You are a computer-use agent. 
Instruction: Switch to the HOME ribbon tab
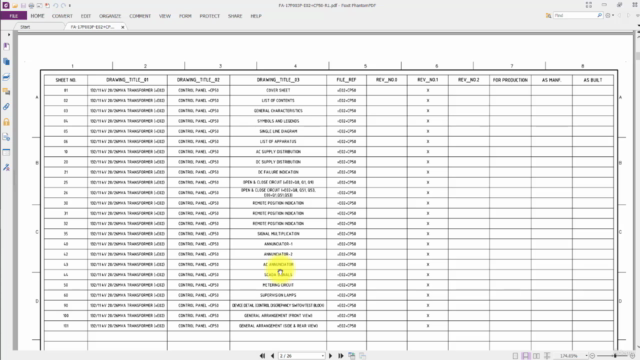[x=37, y=16]
